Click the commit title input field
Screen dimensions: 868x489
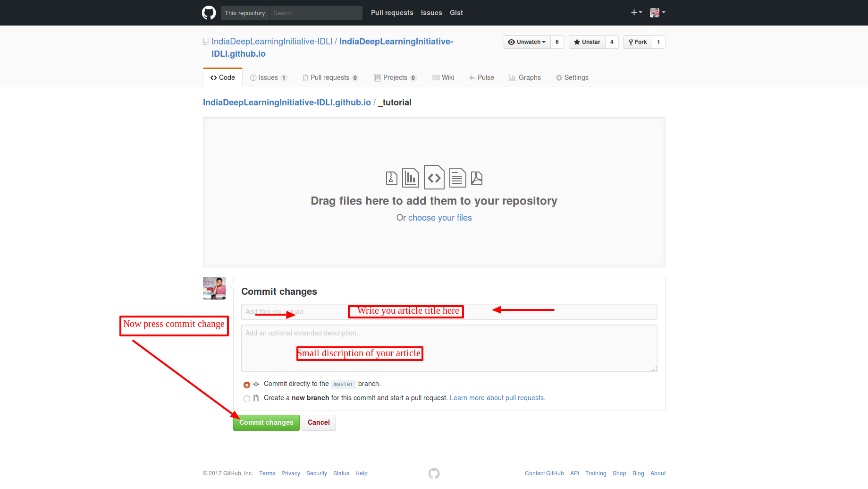pos(449,312)
